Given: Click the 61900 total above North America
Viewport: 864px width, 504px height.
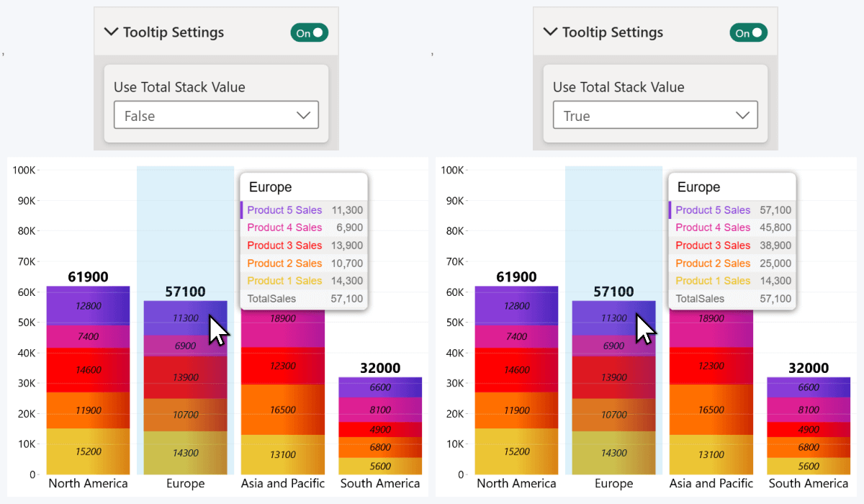Looking at the screenshot, I should 88,276.
